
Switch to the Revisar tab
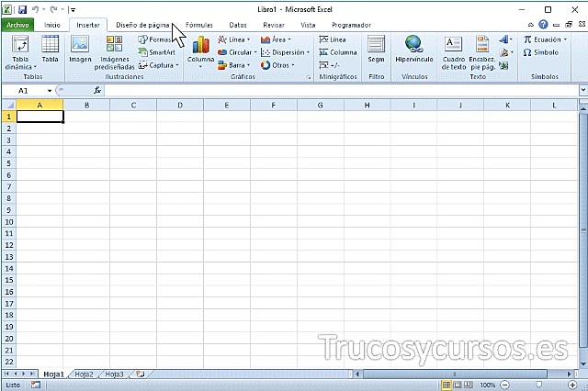[x=274, y=25]
